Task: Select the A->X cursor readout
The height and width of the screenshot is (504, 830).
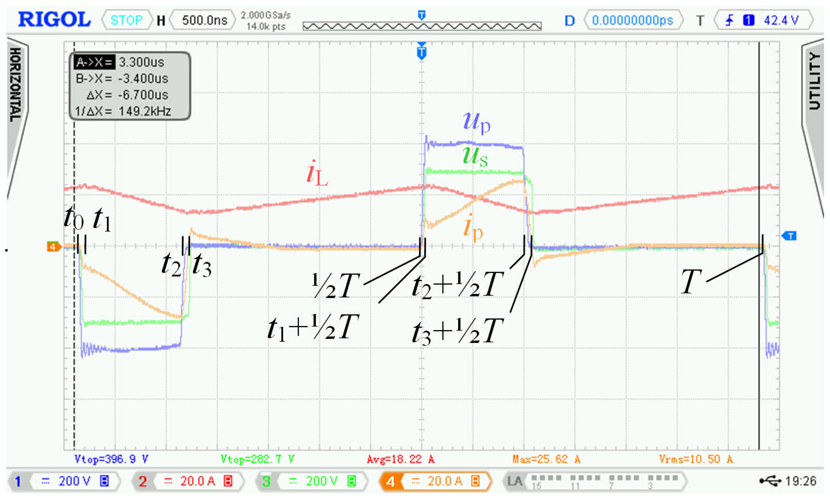Action: pos(95,62)
